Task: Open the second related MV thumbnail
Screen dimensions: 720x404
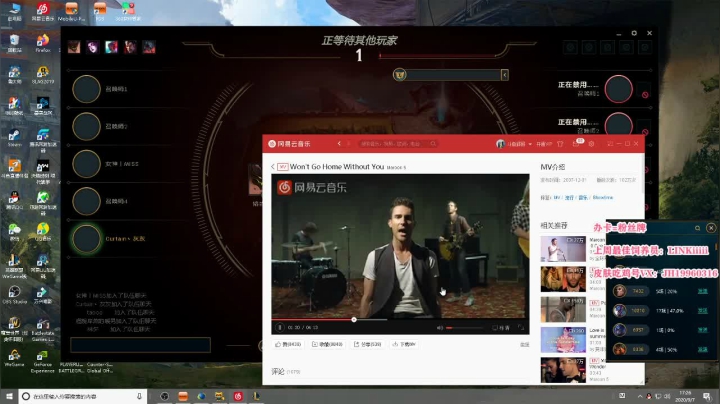Action: pyautogui.click(x=563, y=279)
